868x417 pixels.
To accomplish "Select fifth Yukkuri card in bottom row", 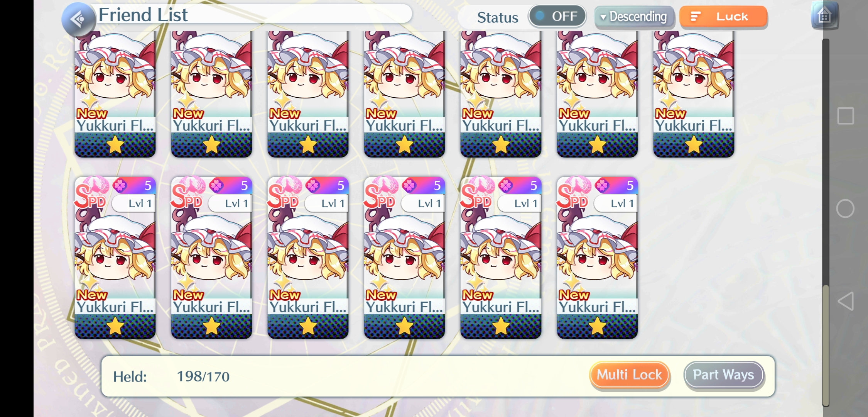I will [x=501, y=258].
